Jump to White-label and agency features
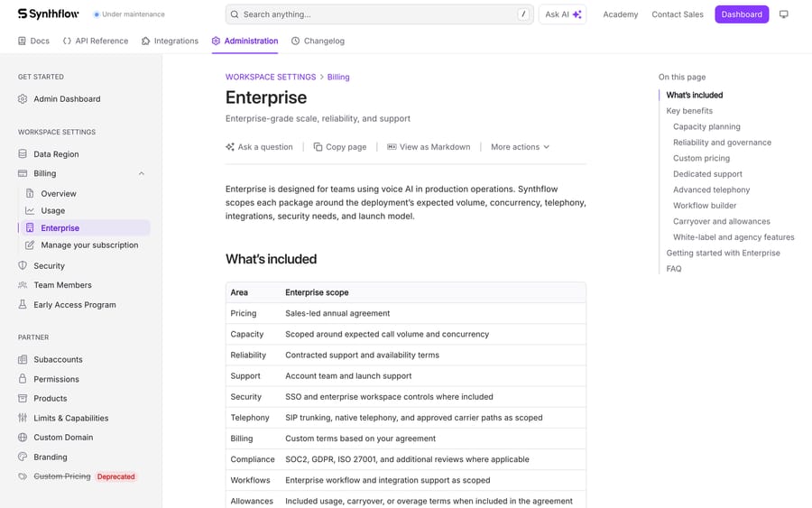 click(734, 237)
